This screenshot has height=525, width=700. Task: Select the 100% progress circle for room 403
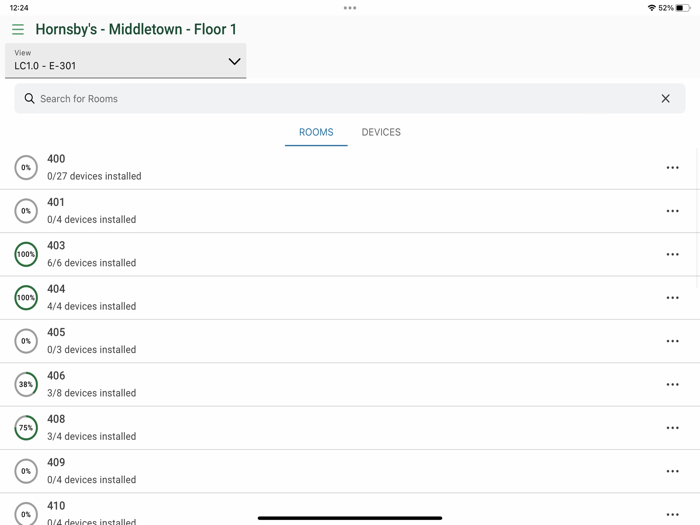(26, 254)
